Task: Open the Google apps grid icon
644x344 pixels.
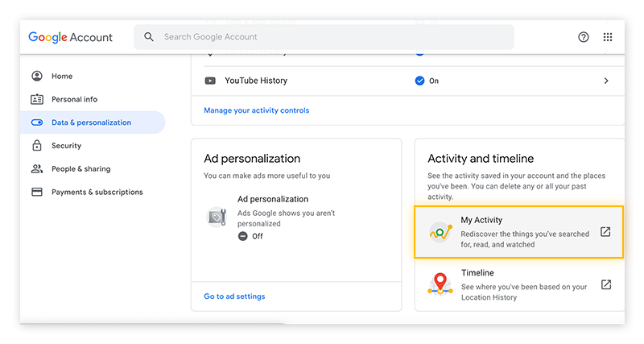Action: (x=608, y=37)
